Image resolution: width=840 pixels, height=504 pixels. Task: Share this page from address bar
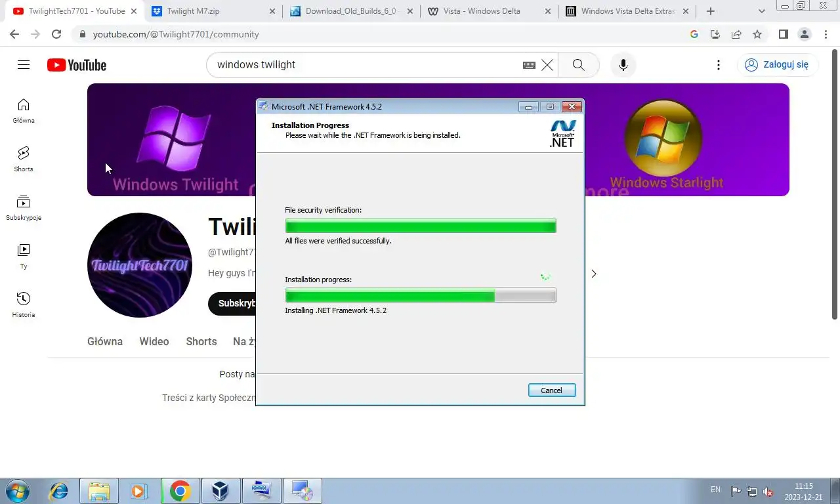(x=736, y=34)
